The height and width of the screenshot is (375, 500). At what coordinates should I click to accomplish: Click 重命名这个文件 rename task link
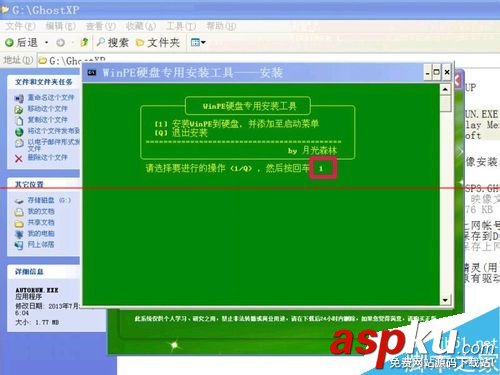click(51, 98)
